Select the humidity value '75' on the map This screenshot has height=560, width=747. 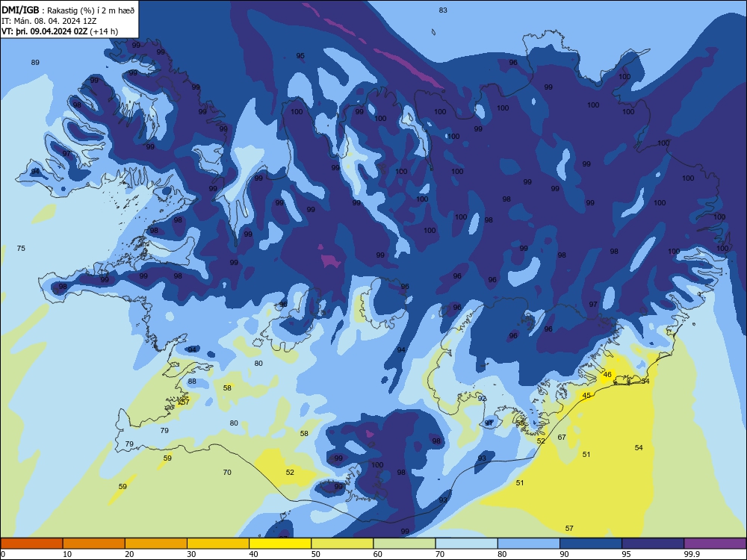pos(21,248)
